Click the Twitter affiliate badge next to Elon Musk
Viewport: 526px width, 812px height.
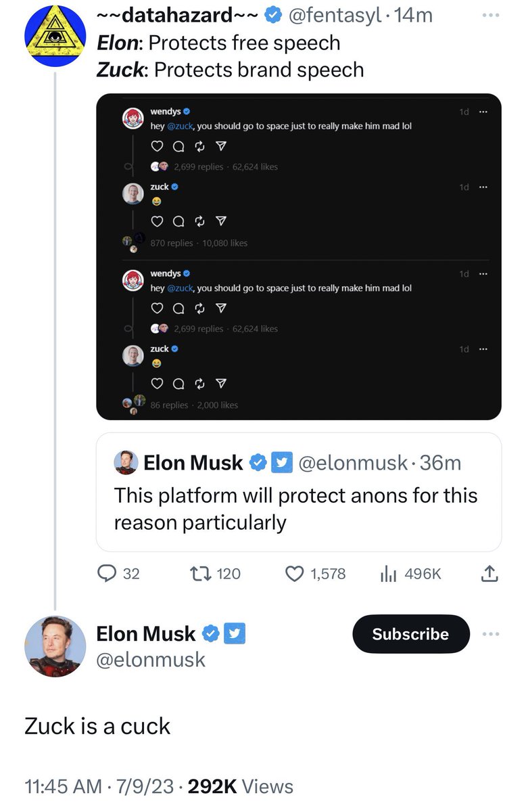[x=234, y=634]
